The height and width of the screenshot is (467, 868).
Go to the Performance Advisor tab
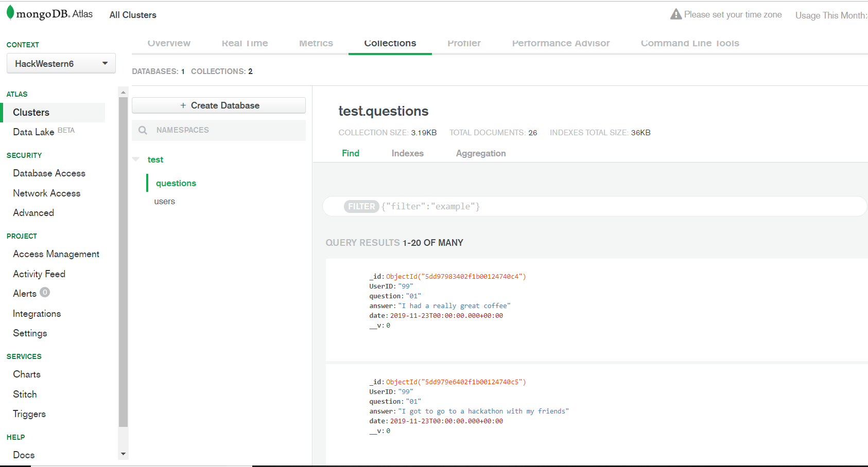pyautogui.click(x=561, y=43)
